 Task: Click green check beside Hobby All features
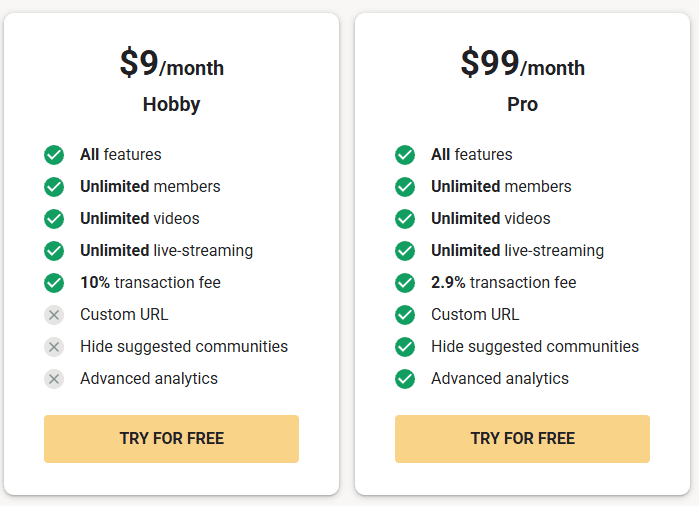(54, 155)
